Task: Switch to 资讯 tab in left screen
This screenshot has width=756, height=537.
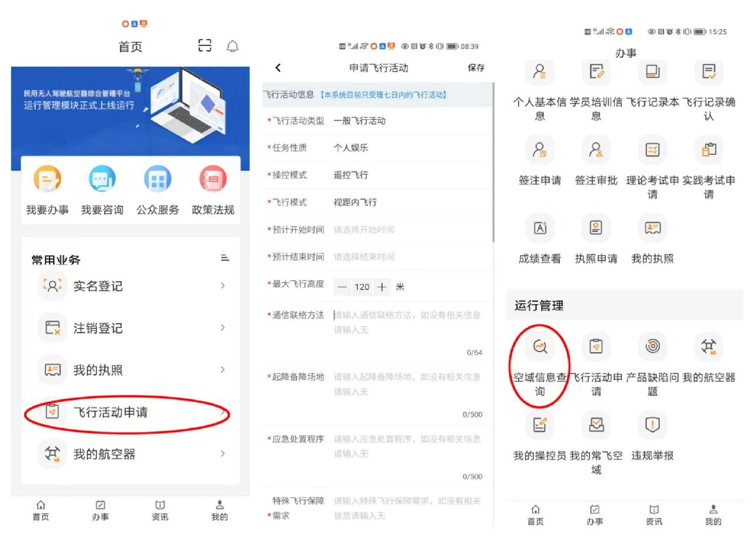Action: (x=159, y=510)
